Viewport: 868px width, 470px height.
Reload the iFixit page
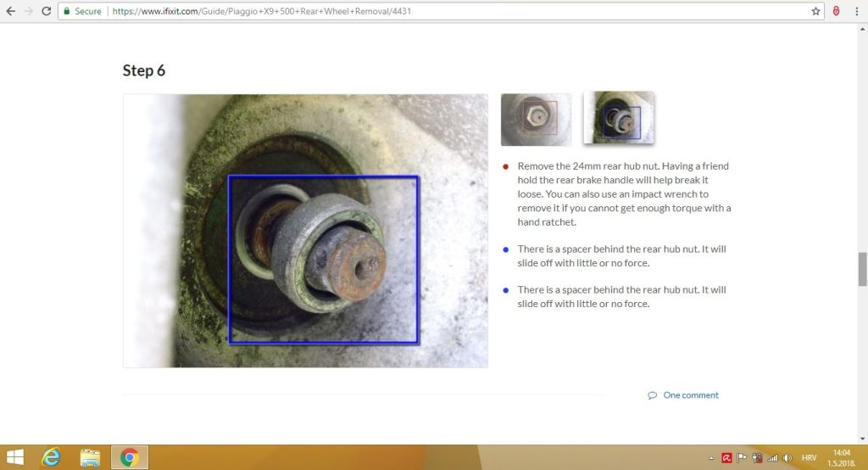click(47, 11)
